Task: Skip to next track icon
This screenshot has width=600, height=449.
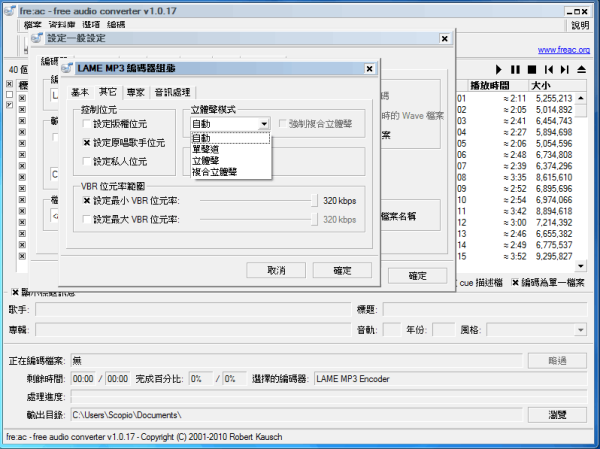Action: tap(564, 70)
